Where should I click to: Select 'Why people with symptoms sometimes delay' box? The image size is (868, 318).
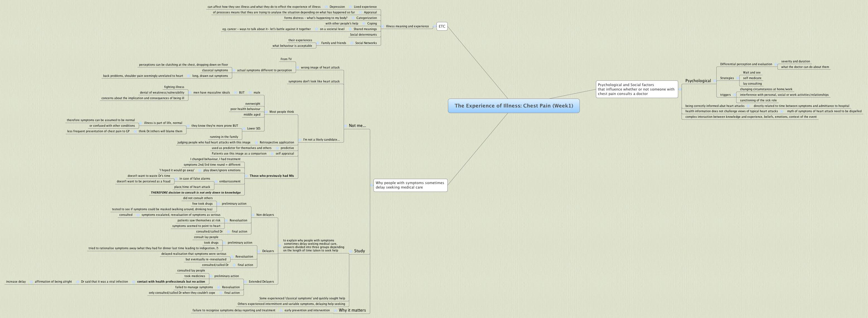410,185
